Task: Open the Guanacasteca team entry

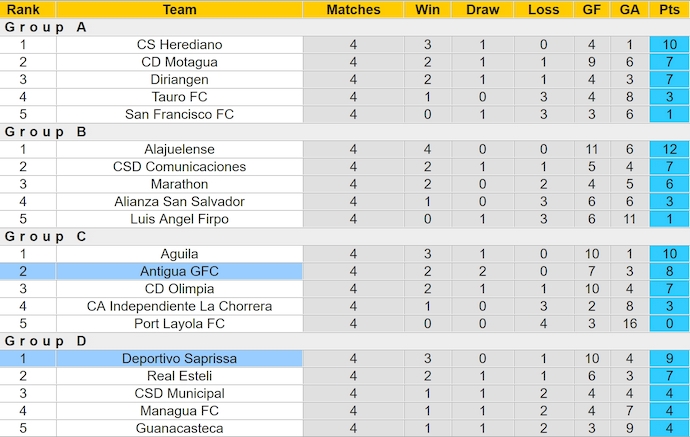Action: coord(180,428)
